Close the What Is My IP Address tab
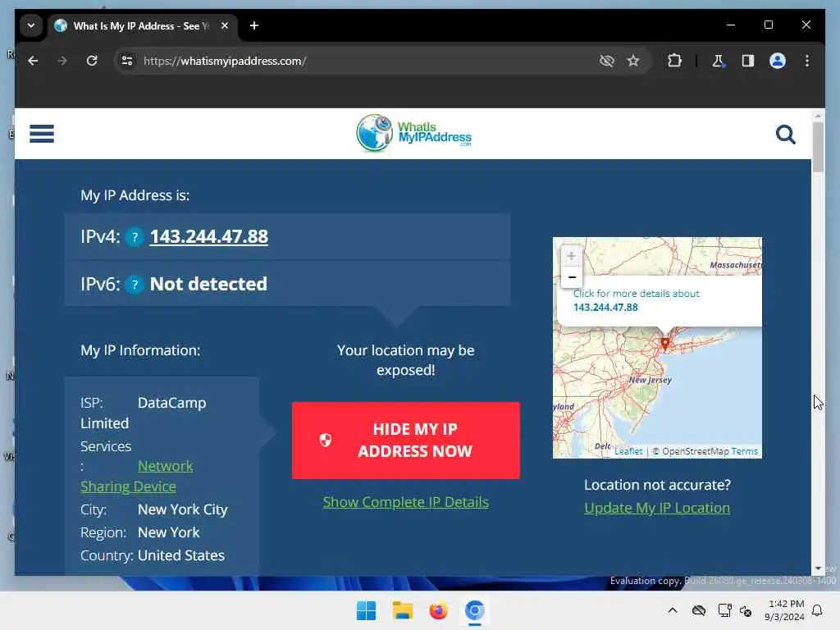The image size is (840, 630). pos(225,25)
